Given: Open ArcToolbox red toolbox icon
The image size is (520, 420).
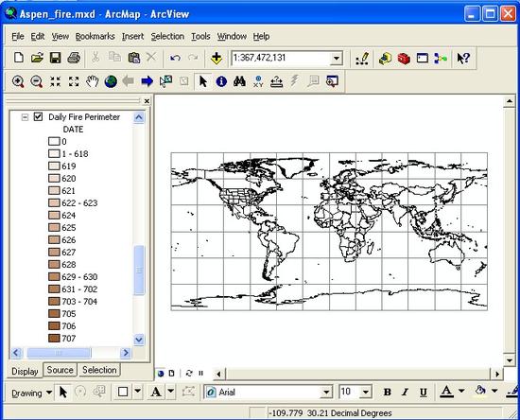Looking at the screenshot, I should (404, 59).
